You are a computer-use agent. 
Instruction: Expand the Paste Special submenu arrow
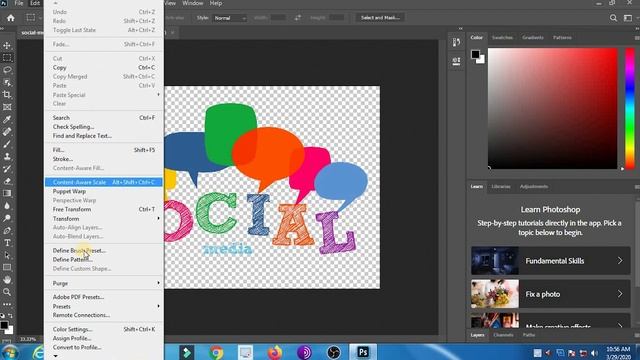tap(158, 95)
